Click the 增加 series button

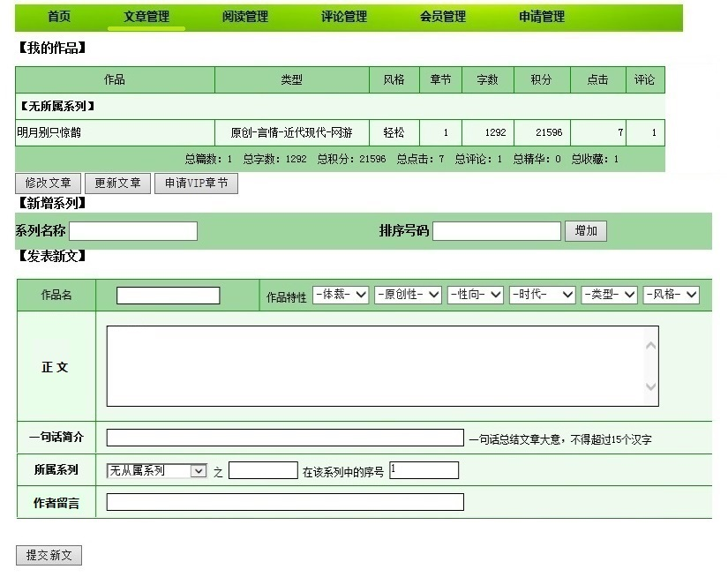point(586,230)
